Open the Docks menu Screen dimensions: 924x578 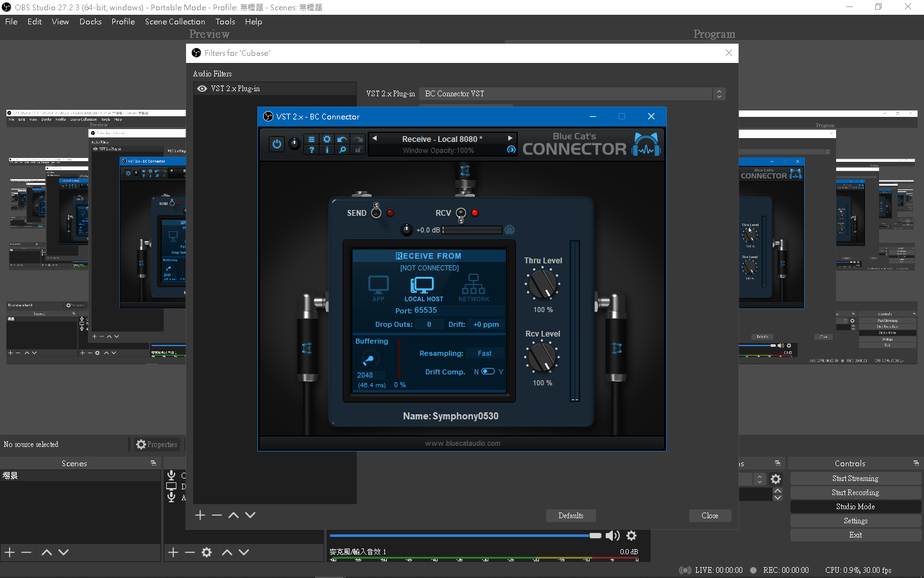[x=90, y=21]
